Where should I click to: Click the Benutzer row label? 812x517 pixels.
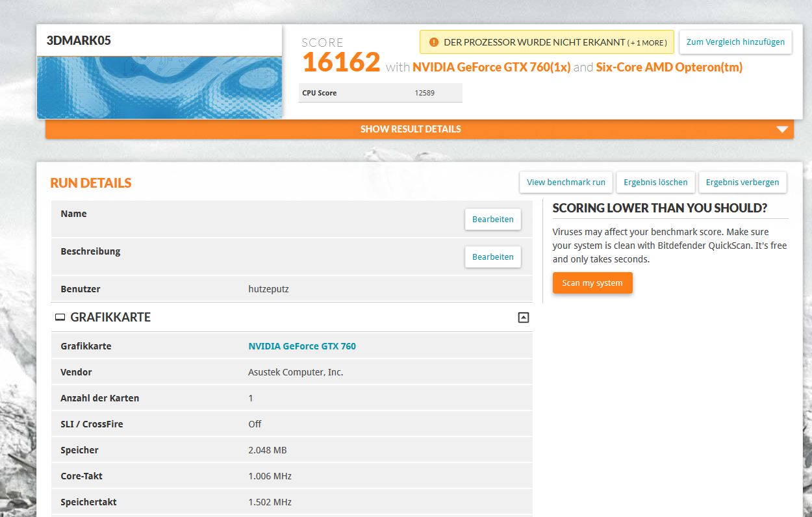tap(80, 289)
